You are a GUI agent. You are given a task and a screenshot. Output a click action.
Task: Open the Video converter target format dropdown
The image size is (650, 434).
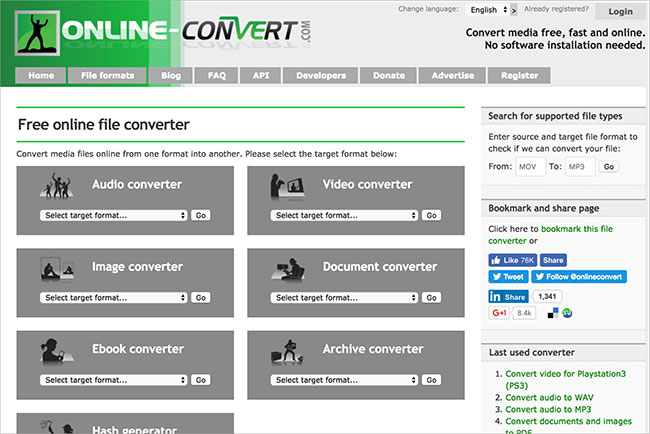coord(344,215)
